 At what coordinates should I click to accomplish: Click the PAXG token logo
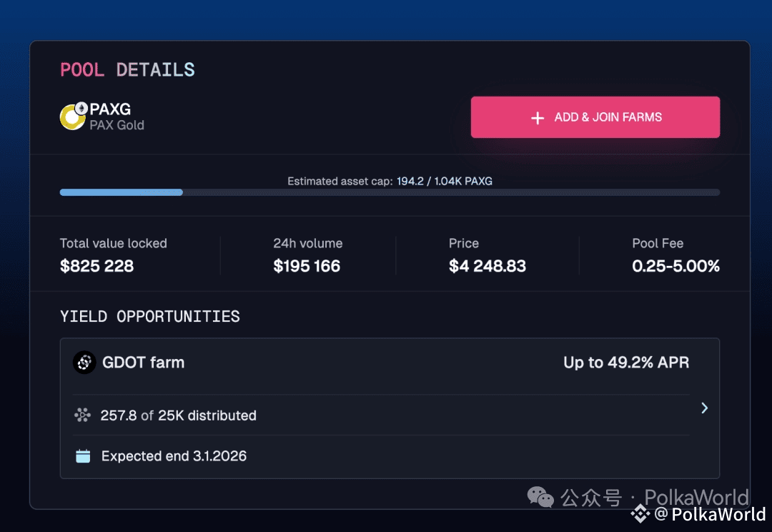point(71,118)
